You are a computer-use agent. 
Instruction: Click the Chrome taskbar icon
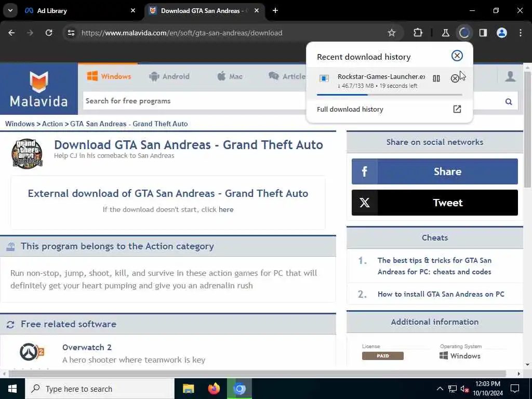tap(239, 389)
